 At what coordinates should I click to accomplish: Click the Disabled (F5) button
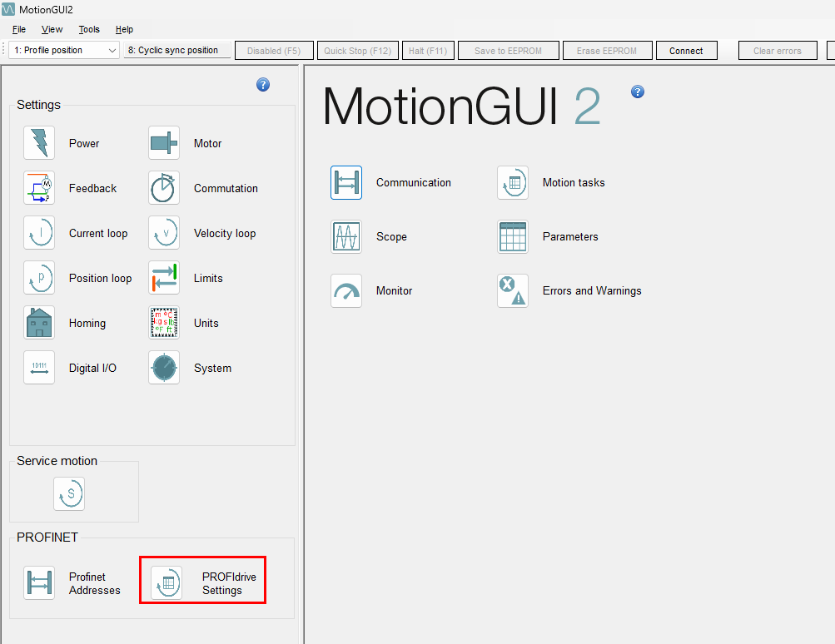274,51
